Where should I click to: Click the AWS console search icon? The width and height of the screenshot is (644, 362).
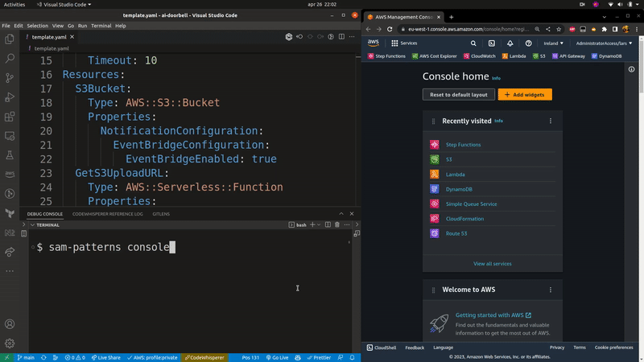click(x=473, y=43)
